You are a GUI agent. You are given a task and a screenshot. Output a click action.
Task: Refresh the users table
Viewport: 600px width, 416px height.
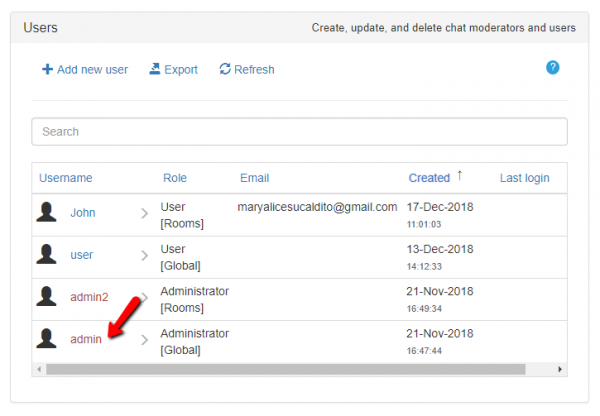pos(247,70)
